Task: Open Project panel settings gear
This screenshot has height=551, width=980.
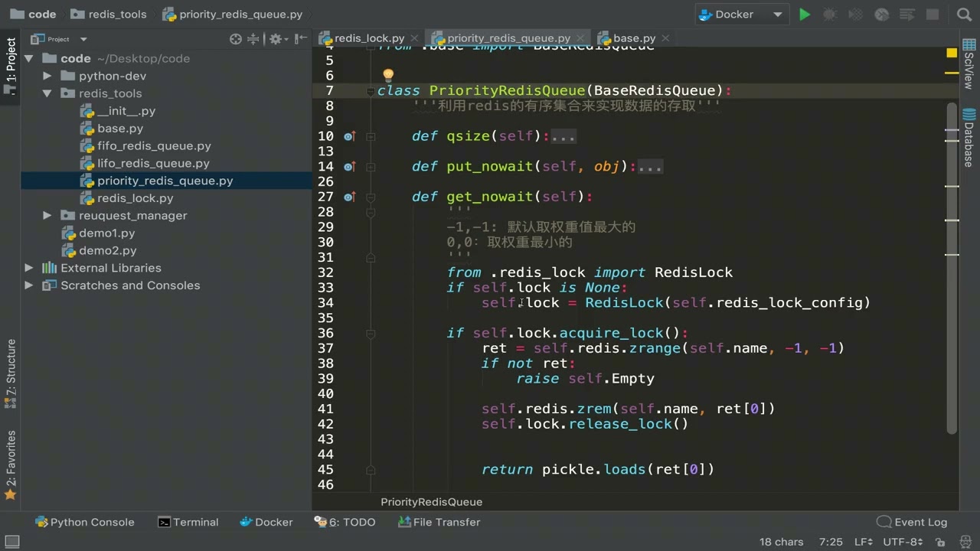Action: 276,39
